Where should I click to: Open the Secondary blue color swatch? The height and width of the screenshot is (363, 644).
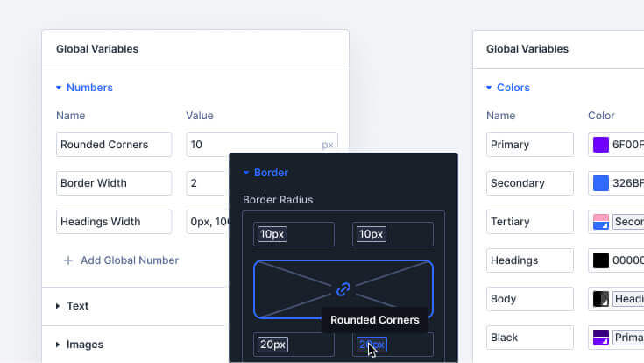(601, 183)
